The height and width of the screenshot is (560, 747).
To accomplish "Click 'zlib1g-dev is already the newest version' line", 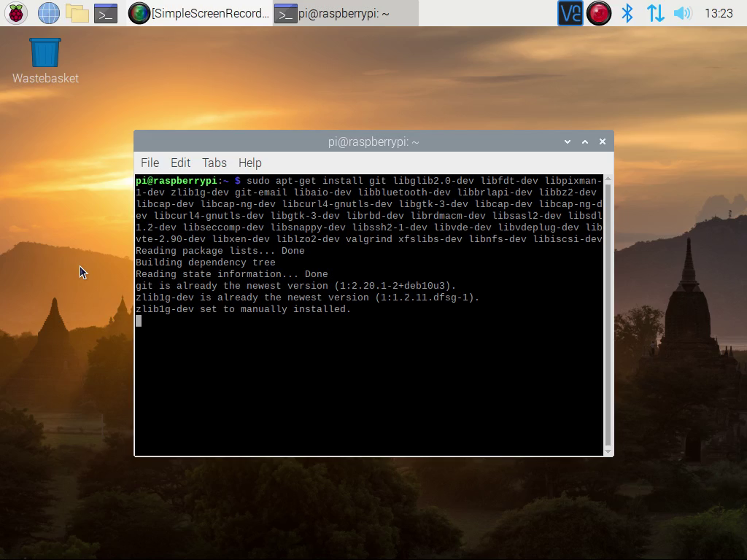I will (x=307, y=297).
